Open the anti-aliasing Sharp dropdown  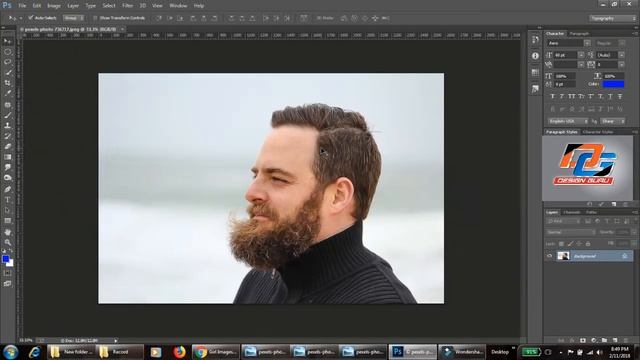(x=613, y=121)
